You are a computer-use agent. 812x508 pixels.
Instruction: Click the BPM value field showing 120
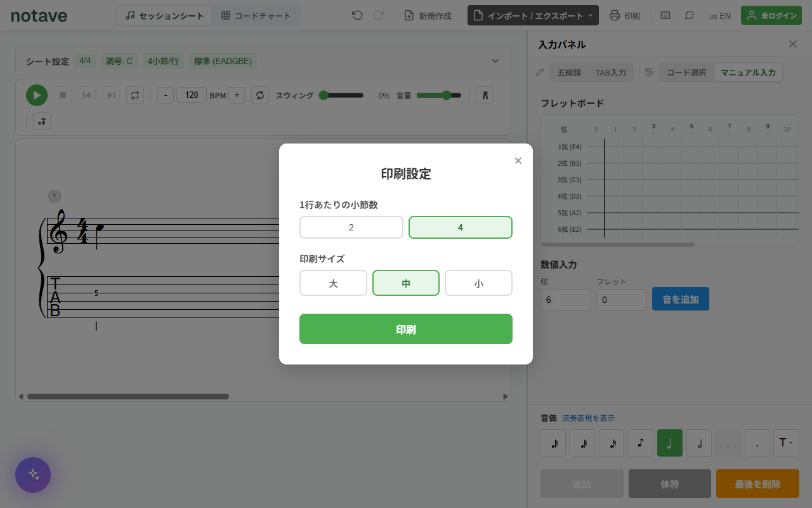(192, 95)
